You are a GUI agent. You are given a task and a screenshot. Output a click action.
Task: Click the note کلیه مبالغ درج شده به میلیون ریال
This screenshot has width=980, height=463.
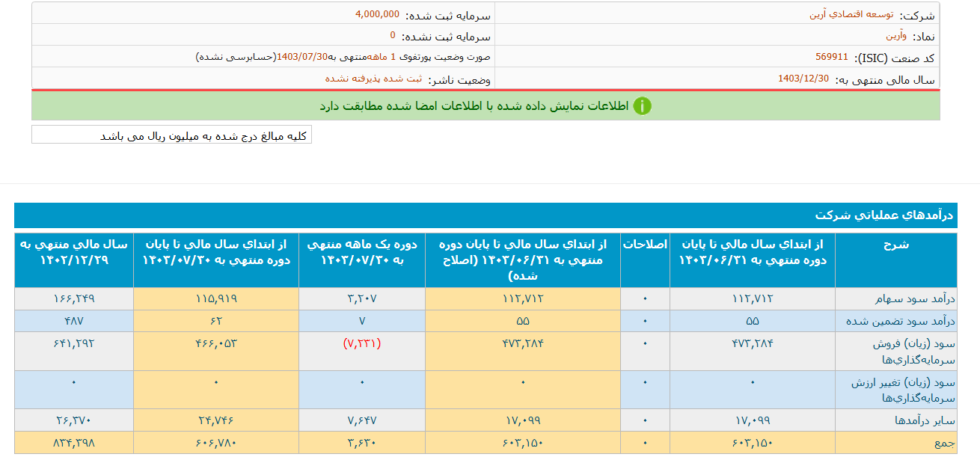(172, 135)
